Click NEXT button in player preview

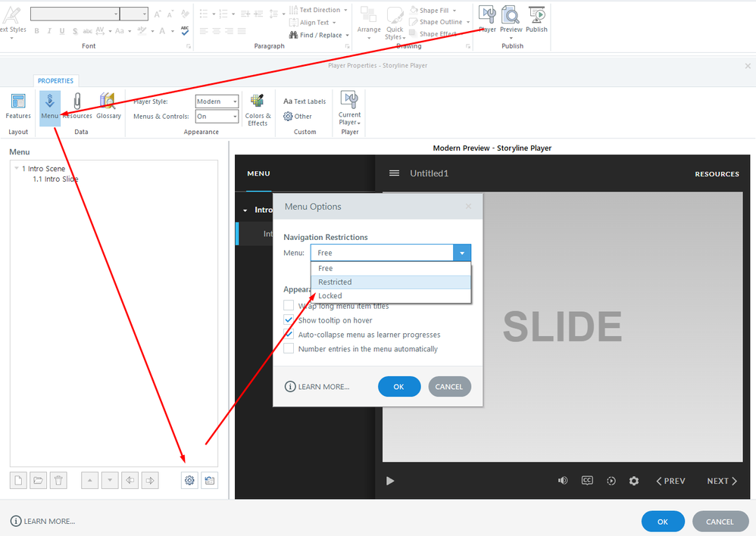click(722, 481)
